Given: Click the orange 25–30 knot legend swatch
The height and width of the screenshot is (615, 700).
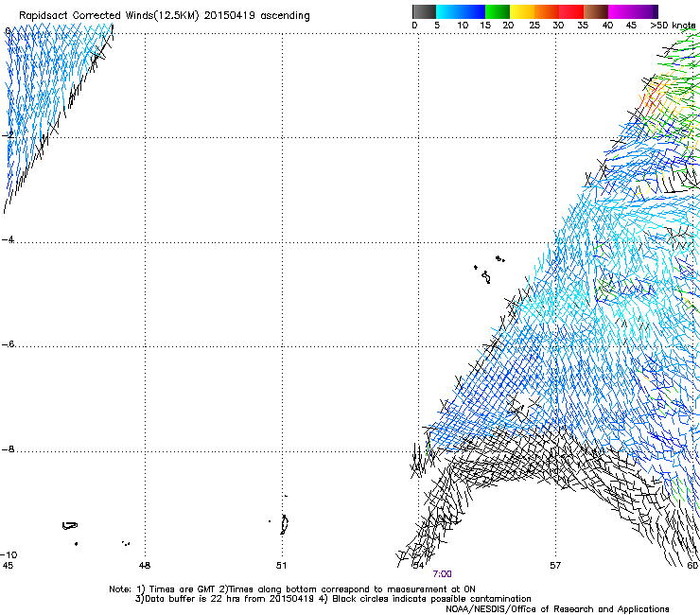Looking at the screenshot, I should click(547, 11).
